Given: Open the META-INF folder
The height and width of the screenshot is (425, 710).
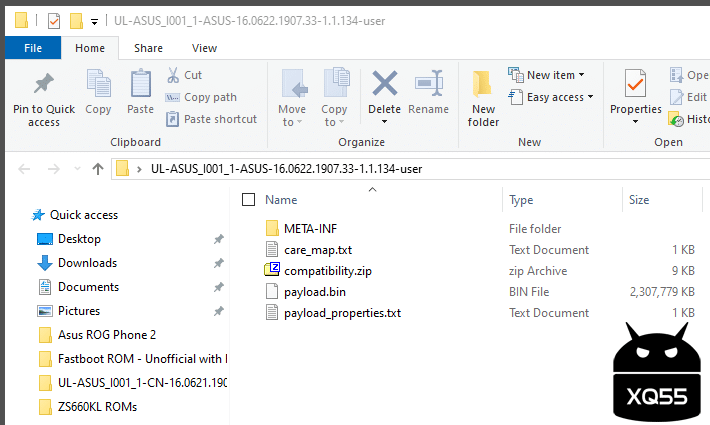Looking at the screenshot, I should [310, 228].
